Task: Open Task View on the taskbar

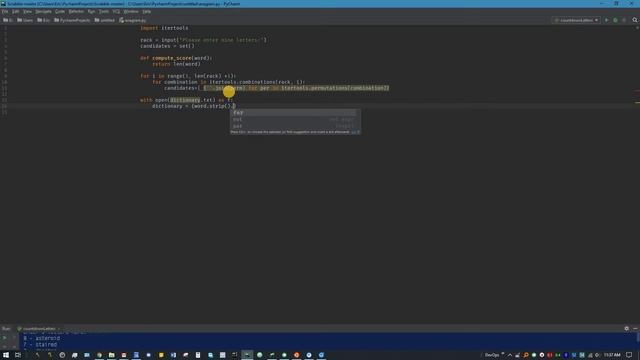Action: pos(18,355)
